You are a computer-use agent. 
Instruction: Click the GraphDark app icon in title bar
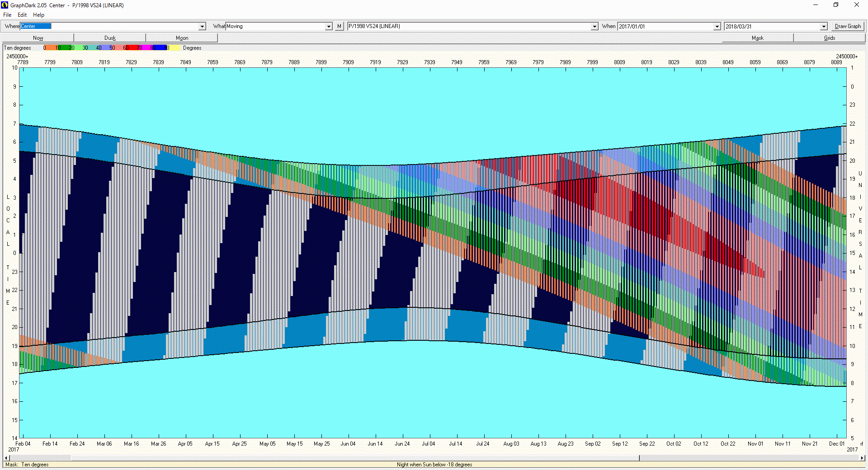tap(5, 5)
